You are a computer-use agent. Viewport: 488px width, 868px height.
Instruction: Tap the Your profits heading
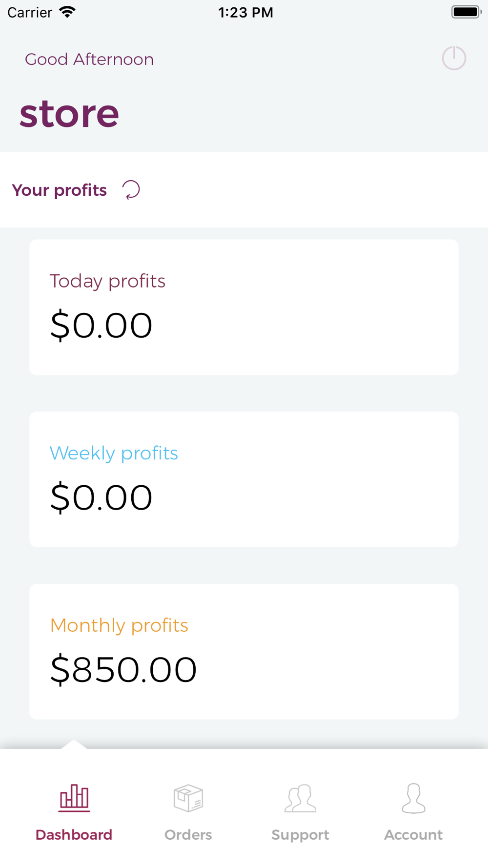[60, 190]
